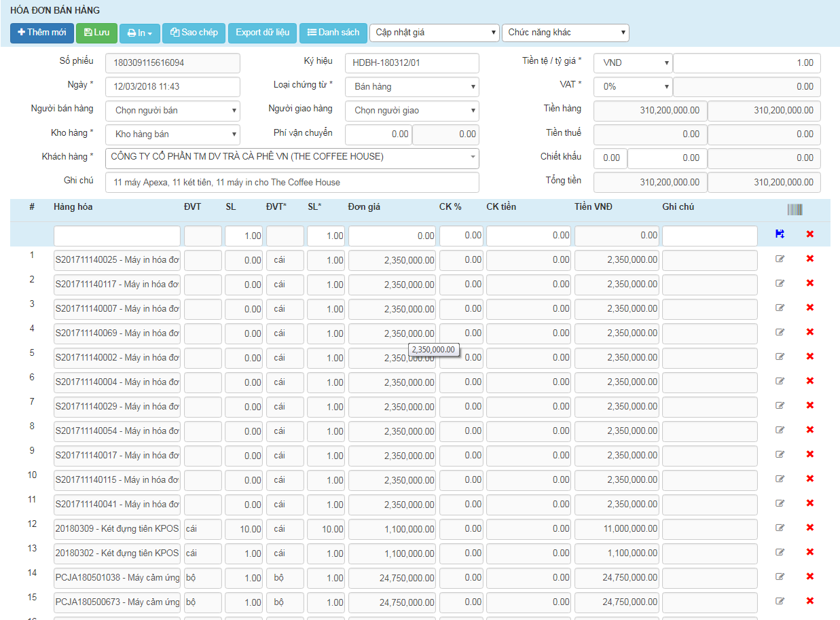
Task: Click the Đơn giá input in the new row
Action: coord(392,236)
